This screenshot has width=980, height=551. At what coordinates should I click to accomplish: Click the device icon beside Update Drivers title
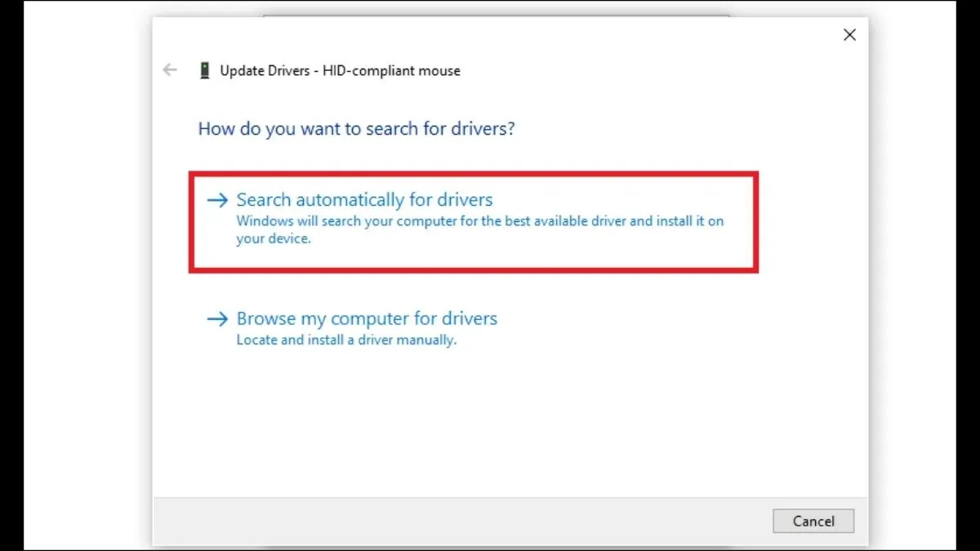204,70
